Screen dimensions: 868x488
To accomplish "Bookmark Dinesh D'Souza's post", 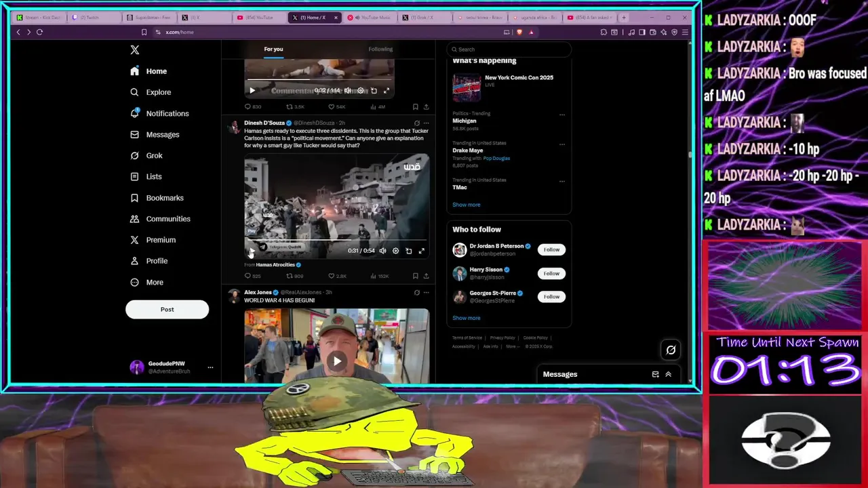I will (x=415, y=276).
